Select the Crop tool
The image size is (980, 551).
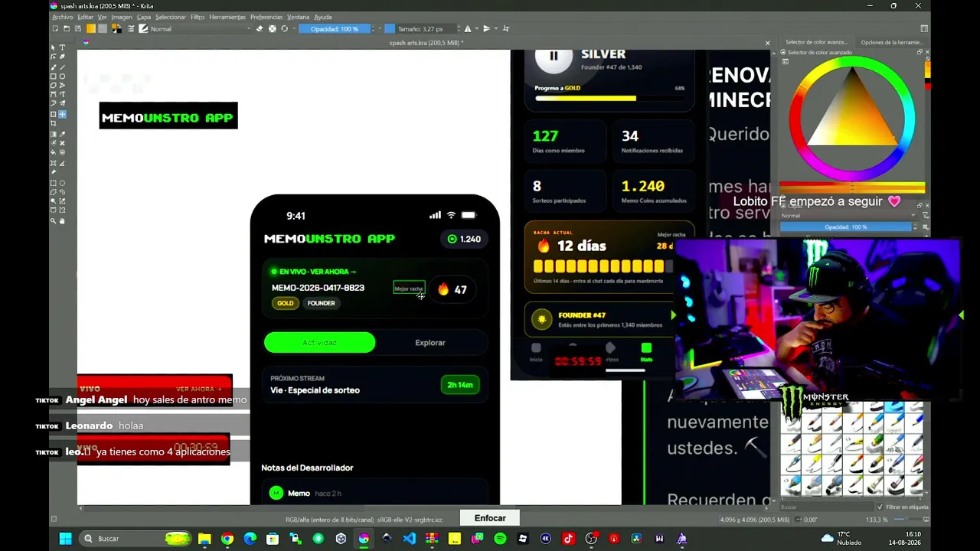click(54, 123)
